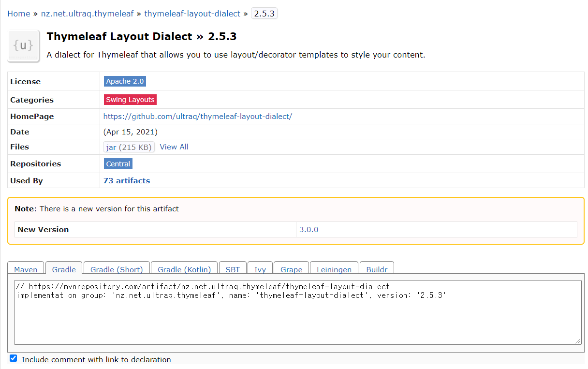Click the artifact description sentence
588x369 pixels.
click(236, 55)
